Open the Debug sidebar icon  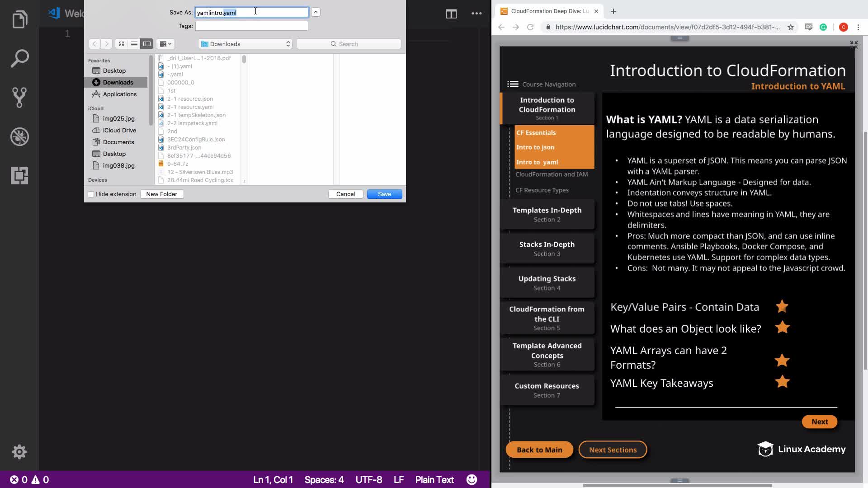pyautogui.click(x=19, y=136)
